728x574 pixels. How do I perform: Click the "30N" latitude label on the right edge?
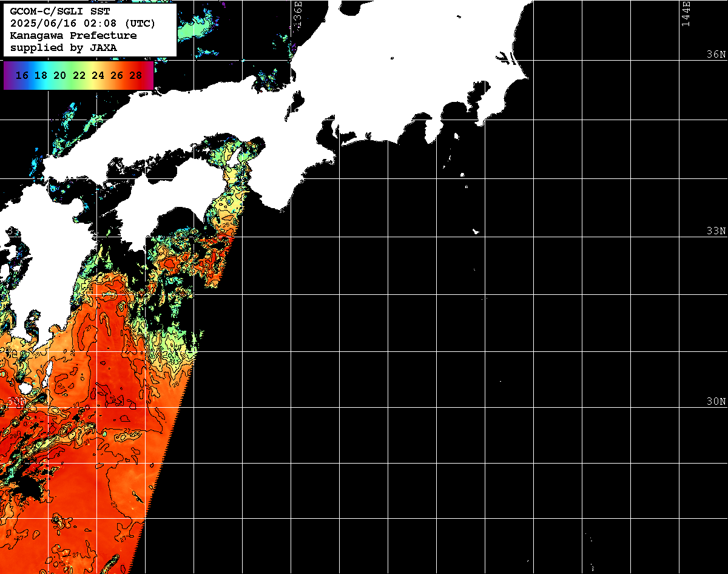[x=716, y=402]
